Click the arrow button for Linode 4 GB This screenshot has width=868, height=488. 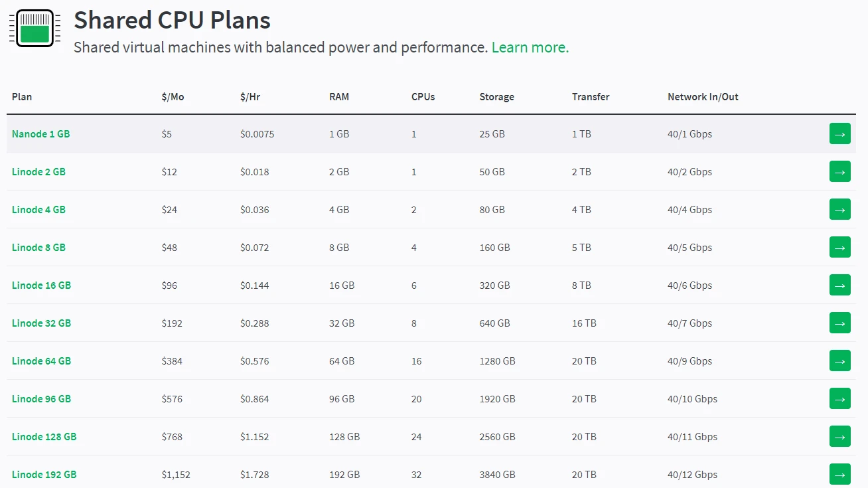[x=839, y=209]
